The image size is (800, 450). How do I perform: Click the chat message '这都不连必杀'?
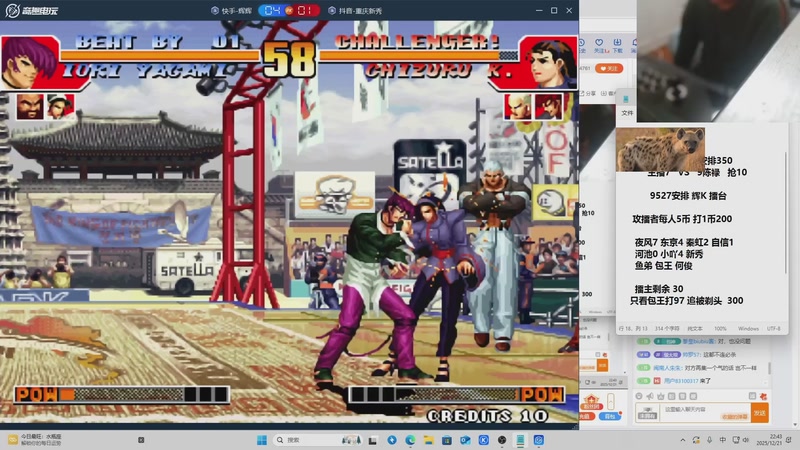tap(717, 355)
